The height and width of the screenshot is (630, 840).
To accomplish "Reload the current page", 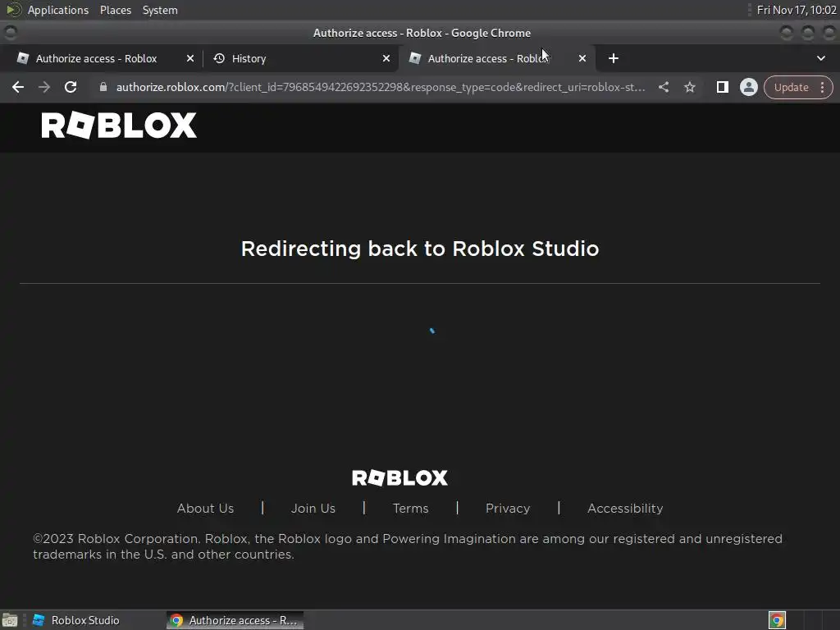I will point(71,87).
